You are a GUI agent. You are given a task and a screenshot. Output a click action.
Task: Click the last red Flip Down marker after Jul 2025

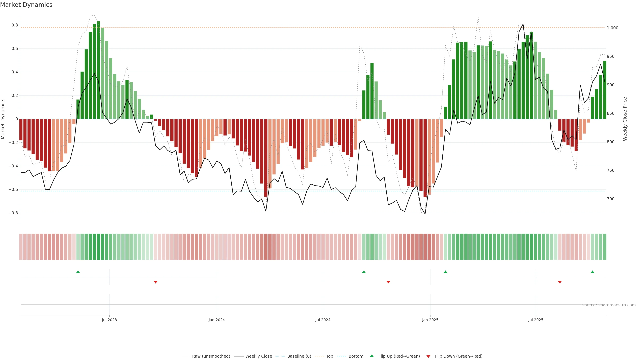[560, 282]
